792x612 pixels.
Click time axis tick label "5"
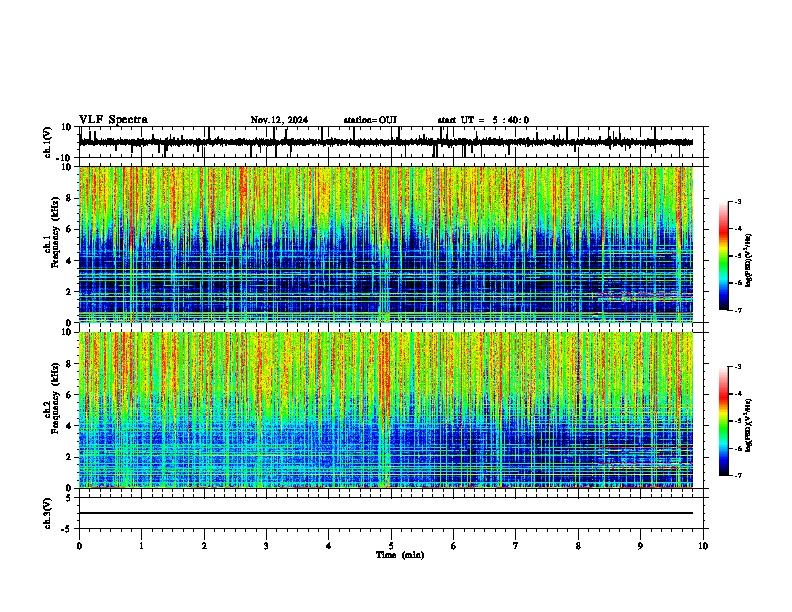(391, 546)
